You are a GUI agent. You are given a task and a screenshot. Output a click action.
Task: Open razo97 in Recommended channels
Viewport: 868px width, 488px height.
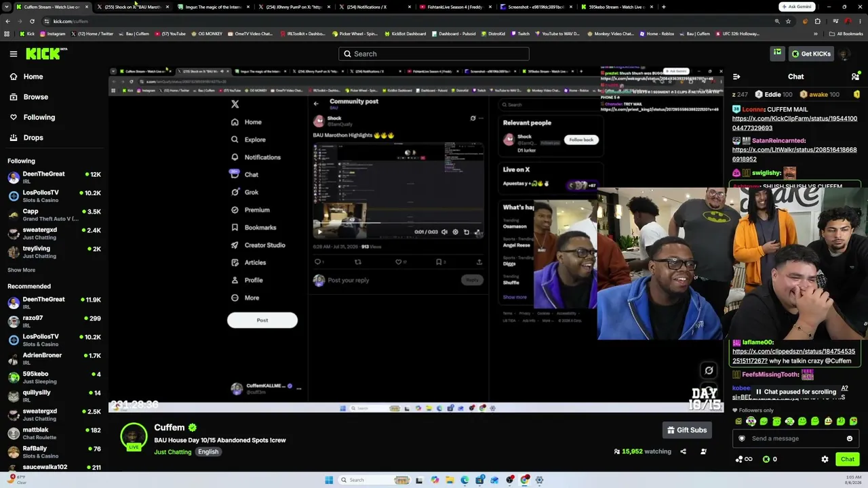[54, 321]
